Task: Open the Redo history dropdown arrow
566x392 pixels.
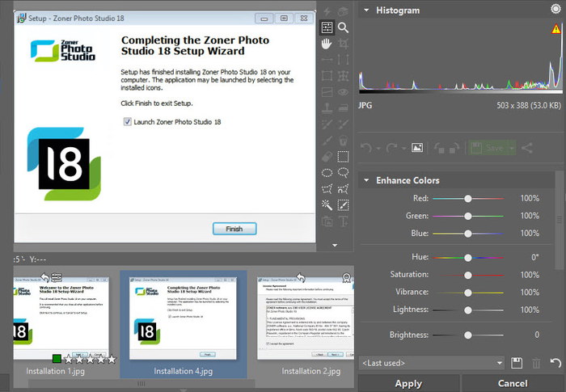Action: click(403, 148)
